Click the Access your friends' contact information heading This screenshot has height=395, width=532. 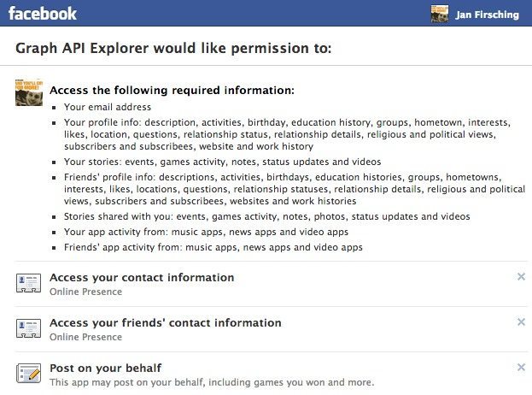tap(166, 322)
